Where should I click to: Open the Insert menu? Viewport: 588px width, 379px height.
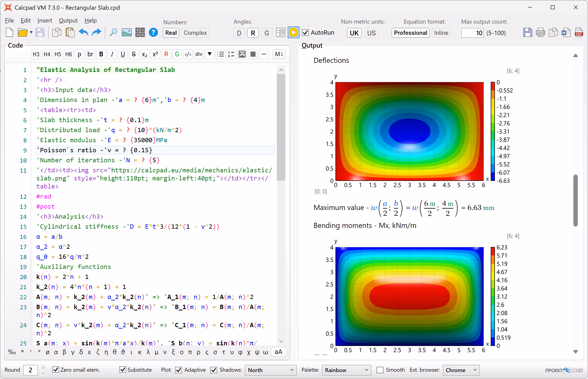pyautogui.click(x=45, y=21)
